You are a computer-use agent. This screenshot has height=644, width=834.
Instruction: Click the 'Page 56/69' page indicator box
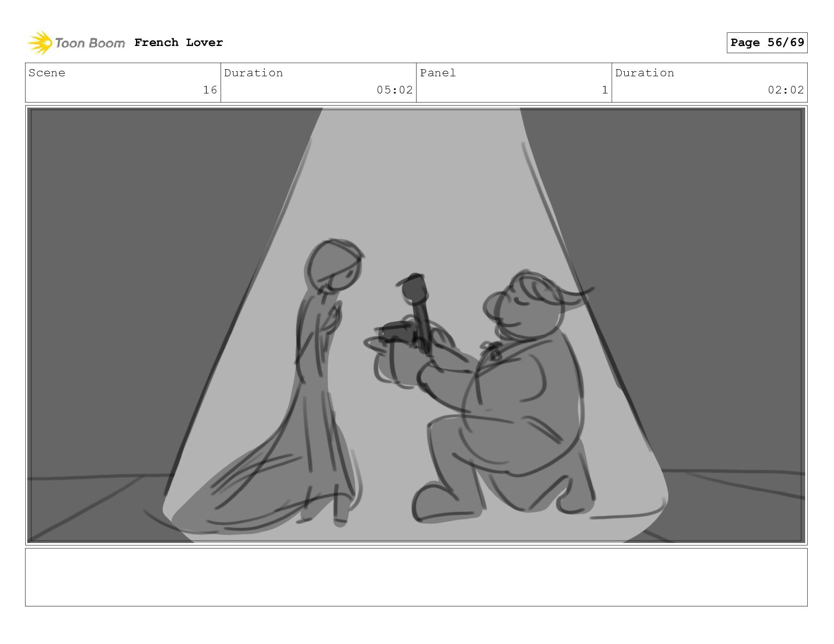(767, 42)
